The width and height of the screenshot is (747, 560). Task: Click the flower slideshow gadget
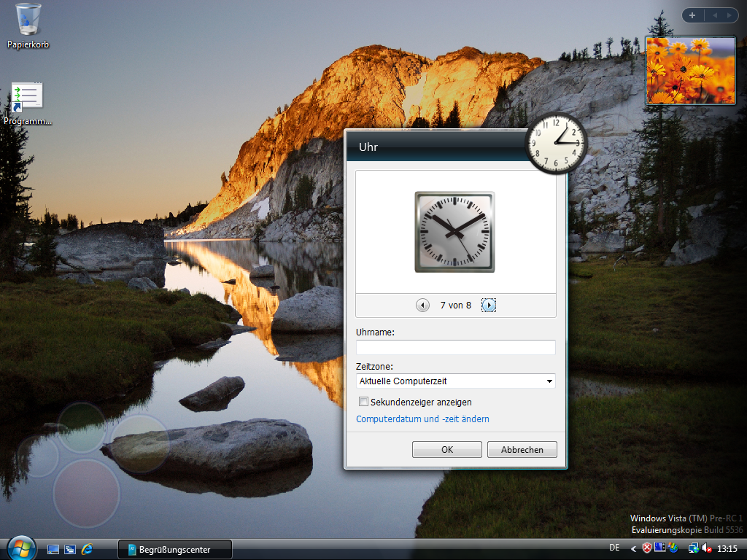pos(690,71)
